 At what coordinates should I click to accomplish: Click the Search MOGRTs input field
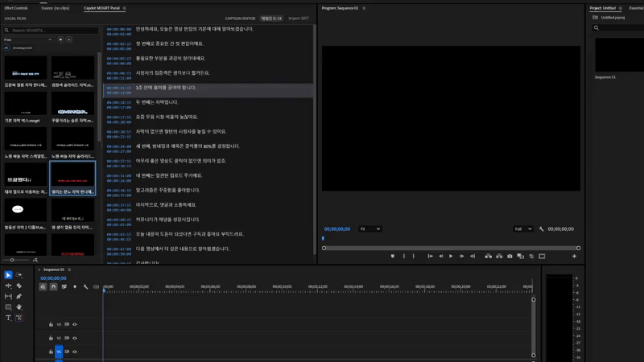(53, 31)
